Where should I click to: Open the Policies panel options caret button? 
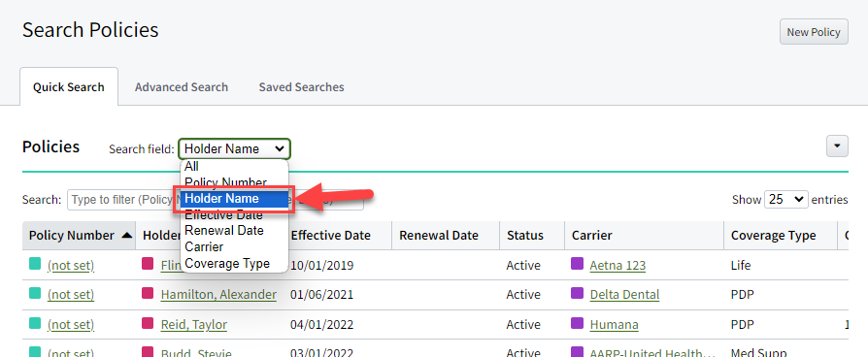[x=837, y=146]
